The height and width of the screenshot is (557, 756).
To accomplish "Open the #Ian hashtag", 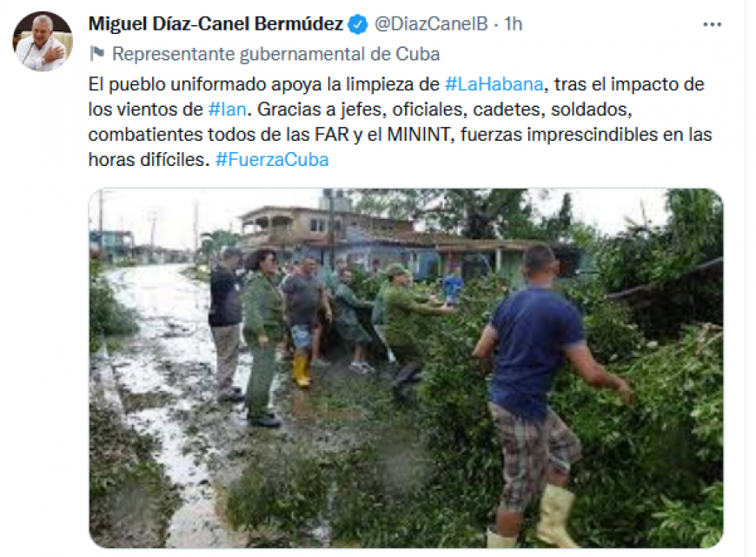I will (227, 109).
